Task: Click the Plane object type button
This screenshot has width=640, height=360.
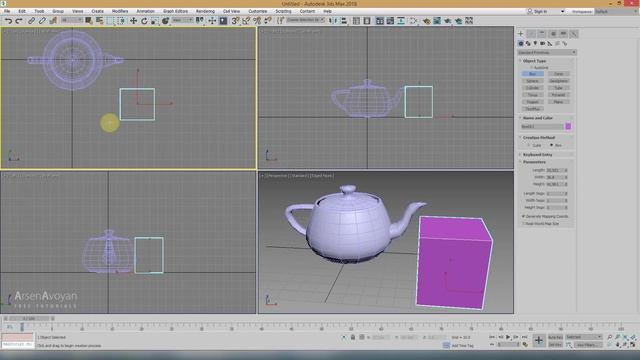Action: coord(559,102)
